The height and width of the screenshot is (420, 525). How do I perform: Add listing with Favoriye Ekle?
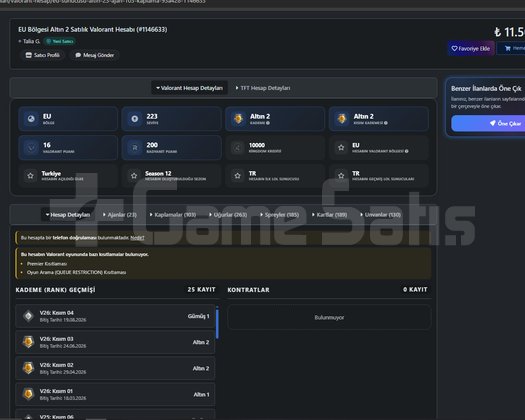click(x=471, y=49)
